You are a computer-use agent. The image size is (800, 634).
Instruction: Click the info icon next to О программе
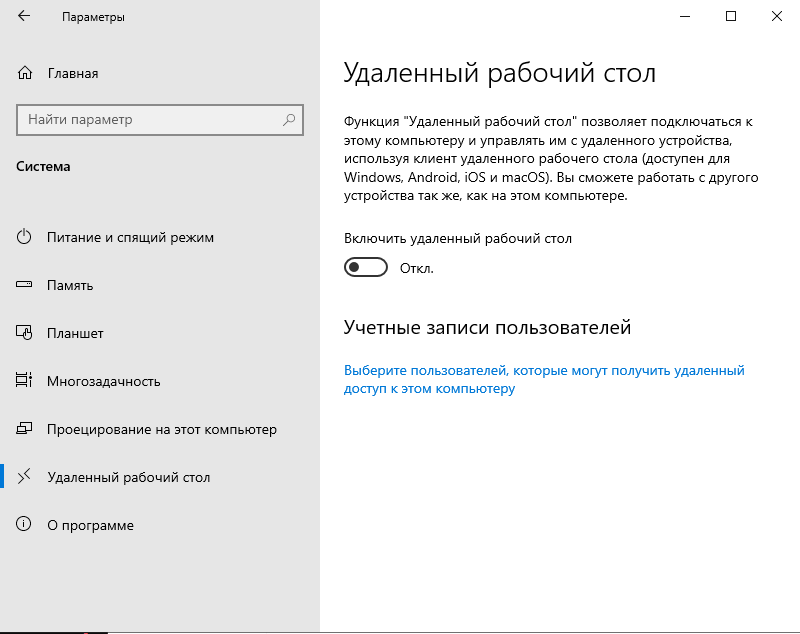pos(23,525)
